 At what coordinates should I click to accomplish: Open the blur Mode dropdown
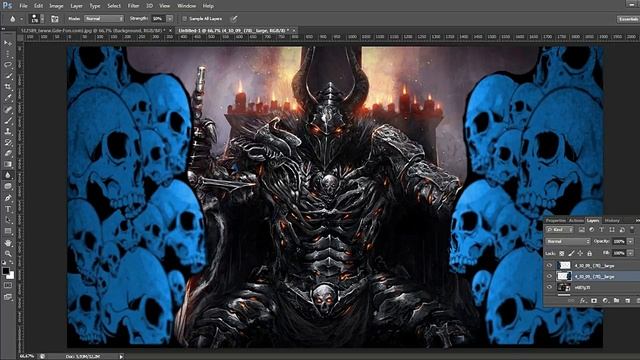[104, 19]
